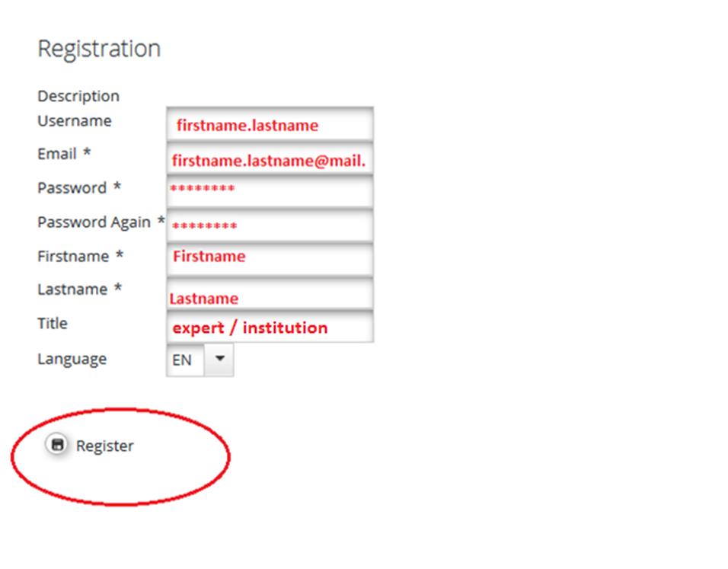Focus the Title input field
This screenshot has height=569, width=728.
(270, 327)
